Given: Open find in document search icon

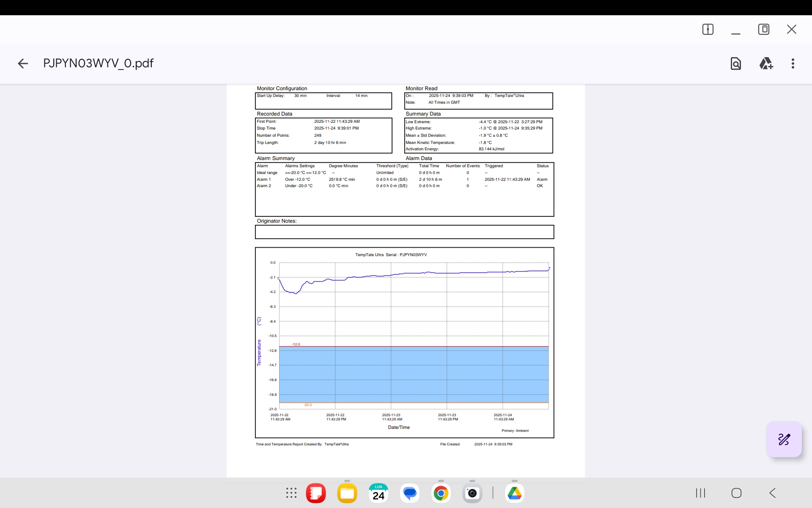Looking at the screenshot, I should pyautogui.click(x=735, y=63).
